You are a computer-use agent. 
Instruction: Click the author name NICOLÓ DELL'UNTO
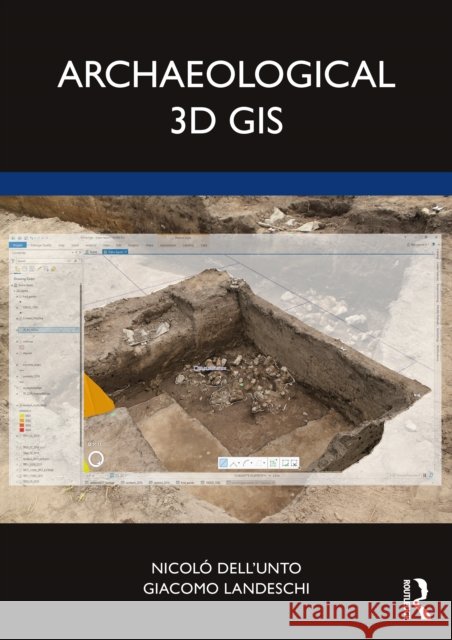coord(226,568)
